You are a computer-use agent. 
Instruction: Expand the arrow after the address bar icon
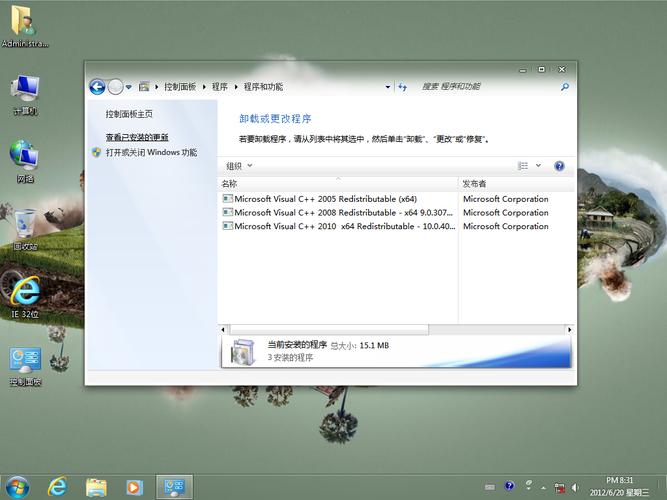click(157, 87)
